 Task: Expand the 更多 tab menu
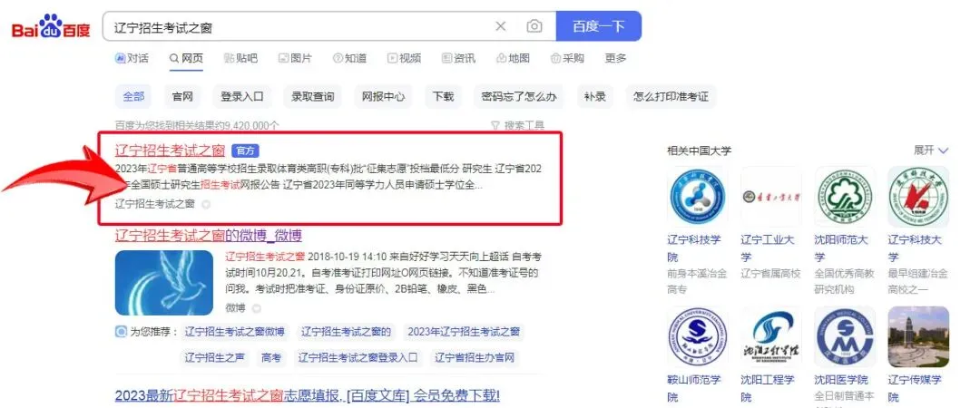click(615, 58)
